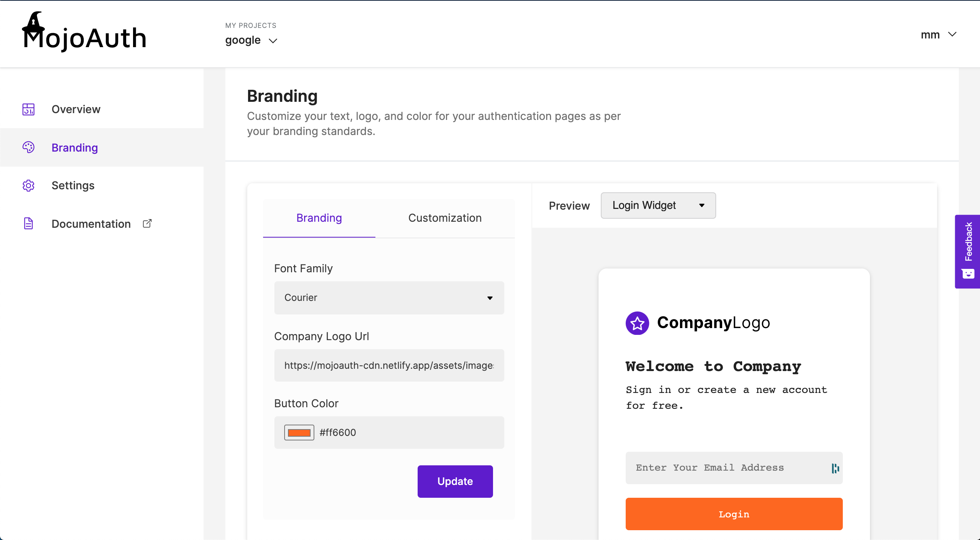980x540 pixels.
Task: Select the Overview sidebar icon
Action: coord(28,109)
